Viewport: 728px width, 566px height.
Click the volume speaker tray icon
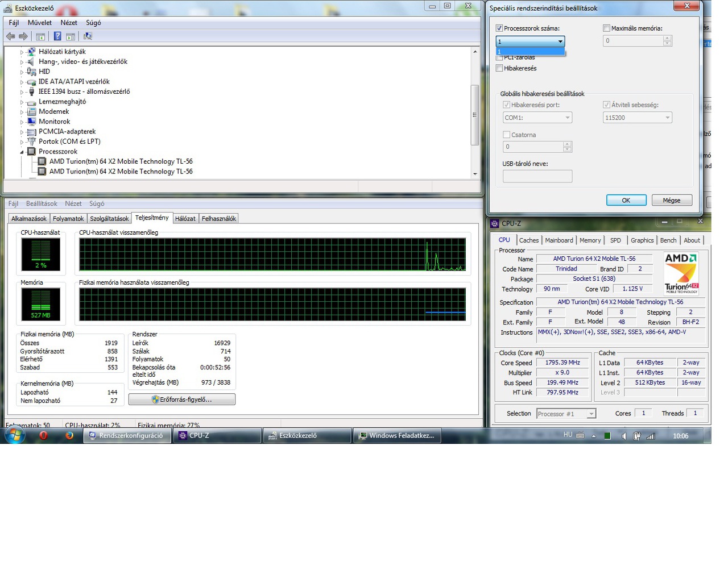(x=623, y=436)
